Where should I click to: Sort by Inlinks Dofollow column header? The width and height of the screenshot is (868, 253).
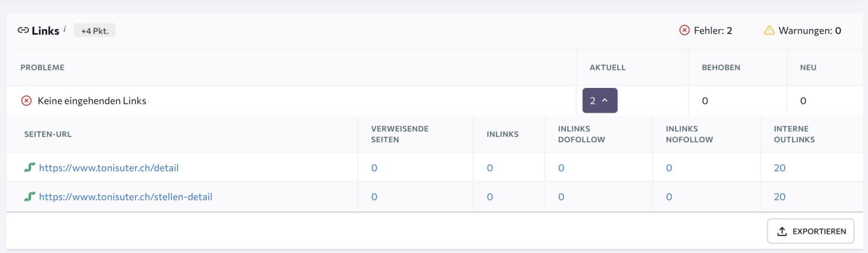[582, 134]
